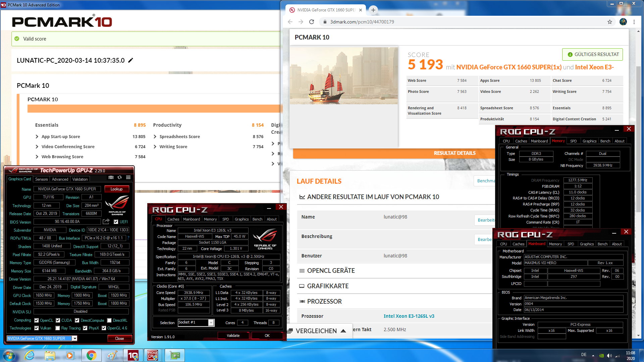Launch Internet Explorer from the taskbar
The image size is (644, 362).
tap(30, 355)
